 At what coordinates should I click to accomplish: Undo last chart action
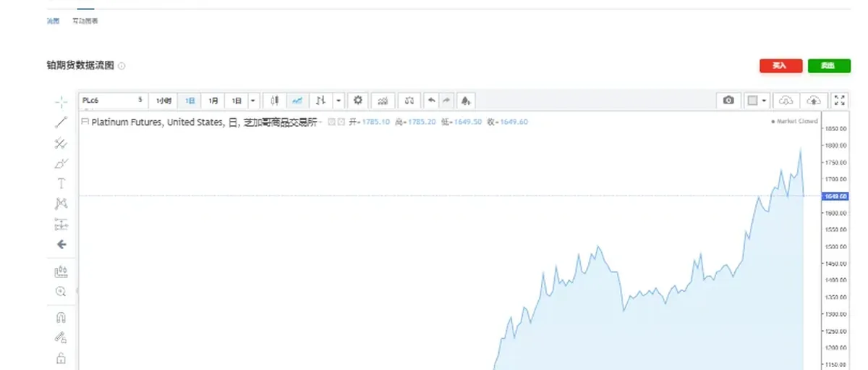pos(432,101)
